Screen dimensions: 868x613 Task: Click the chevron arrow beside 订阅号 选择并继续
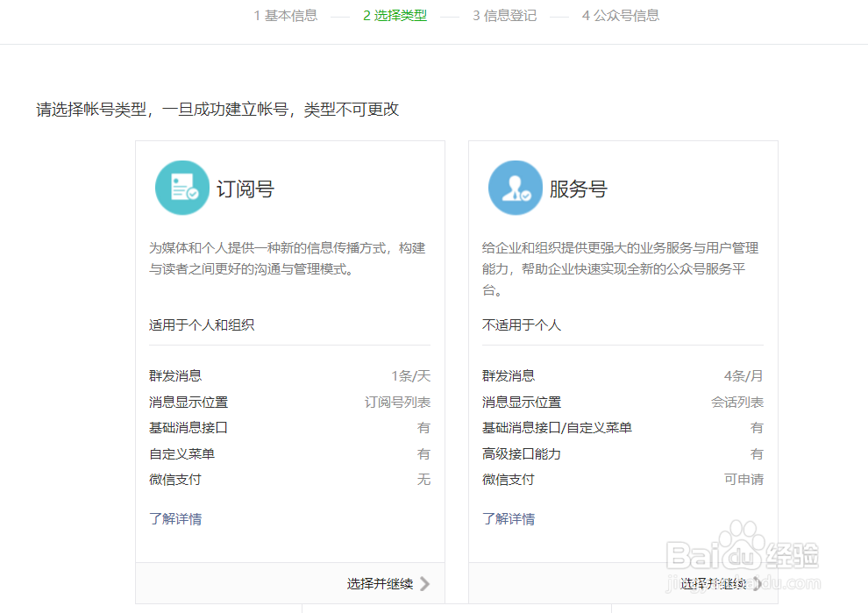[x=424, y=583]
